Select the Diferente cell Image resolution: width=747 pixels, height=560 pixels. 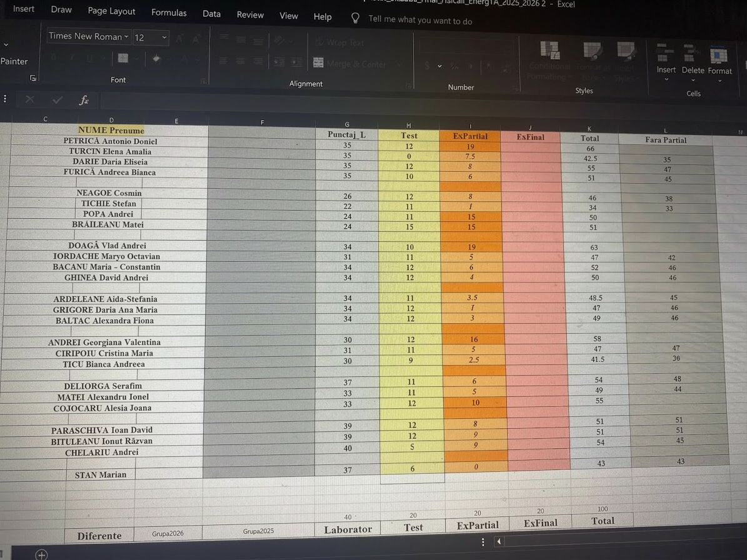pyautogui.click(x=99, y=536)
